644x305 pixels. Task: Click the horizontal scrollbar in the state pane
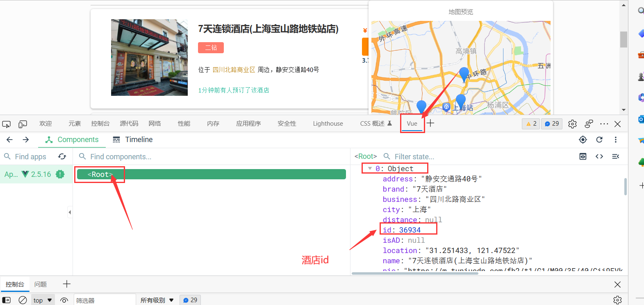point(415,273)
